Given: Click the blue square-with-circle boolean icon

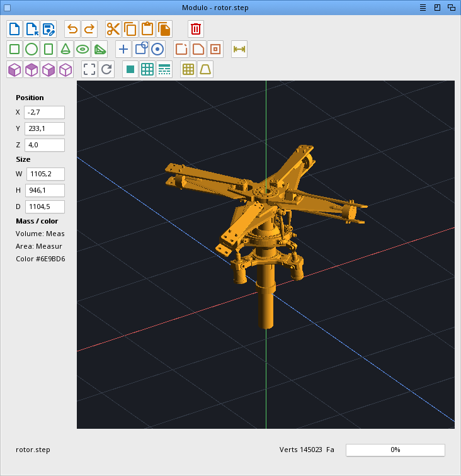Looking at the screenshot, I should (140, 49).
